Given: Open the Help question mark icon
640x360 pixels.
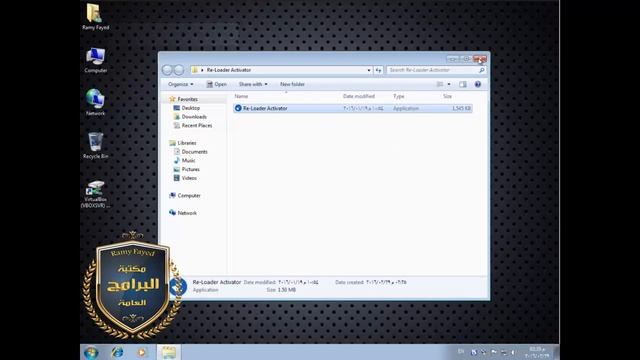Looking at the screenshot, I should click(x=478, y=84).
